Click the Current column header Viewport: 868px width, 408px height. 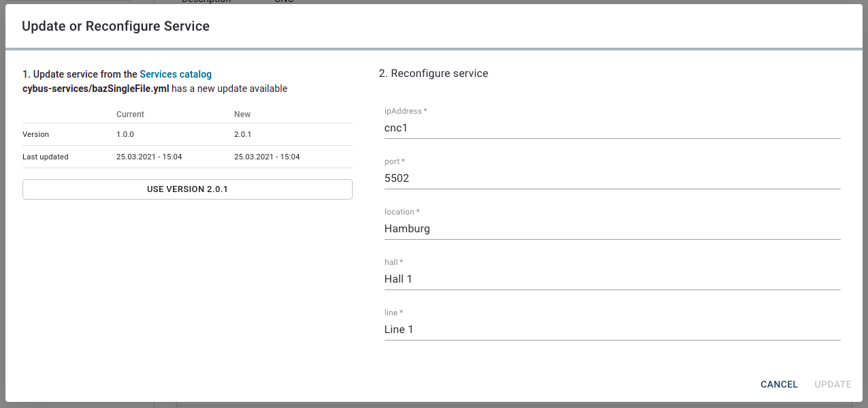(x=130, y=114)
